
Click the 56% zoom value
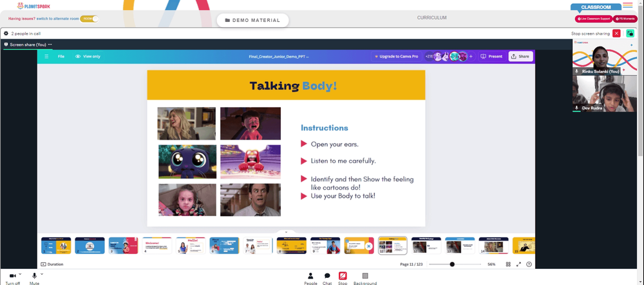click(491, 264)
